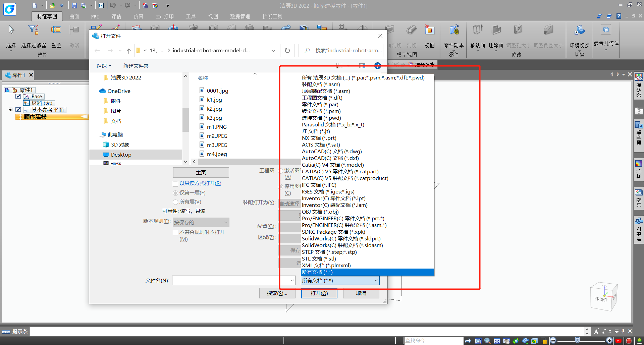Open the 文件名 history dropdown arrow
Image resolution: width=644 pixels, height=345 pixels.
(292, 281)
